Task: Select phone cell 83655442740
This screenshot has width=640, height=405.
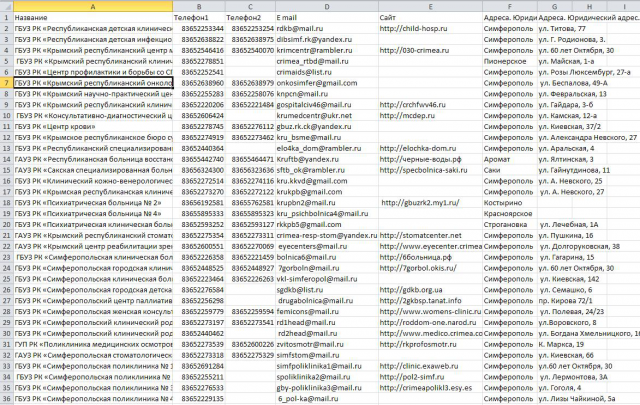Action: coord(199,159)
